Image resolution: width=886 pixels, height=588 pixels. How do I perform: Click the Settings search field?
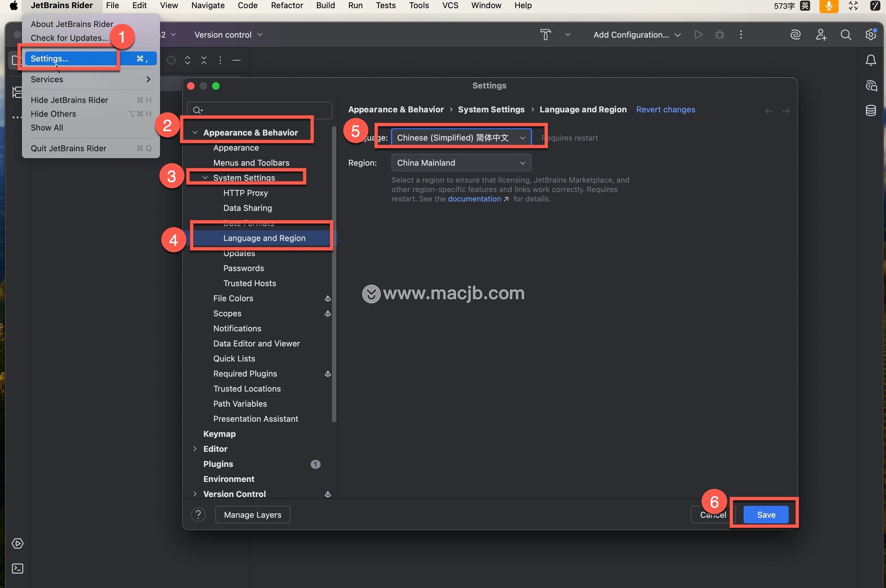point(260,110)
